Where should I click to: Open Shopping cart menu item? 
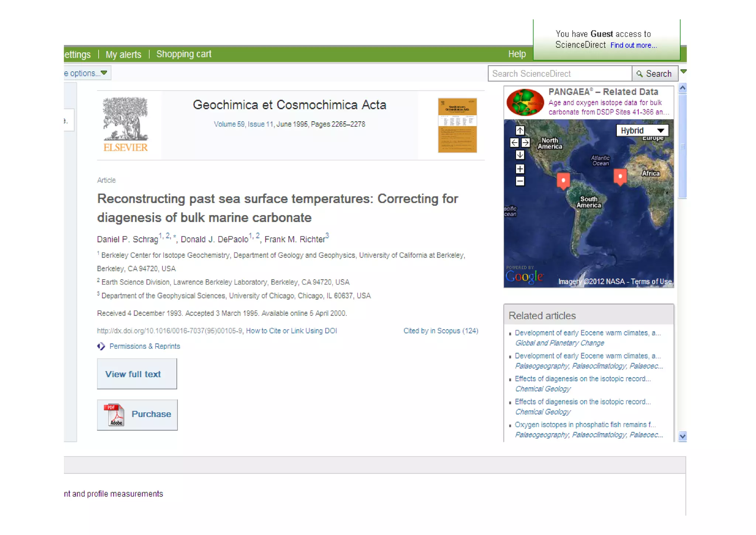tap(184, 54)
